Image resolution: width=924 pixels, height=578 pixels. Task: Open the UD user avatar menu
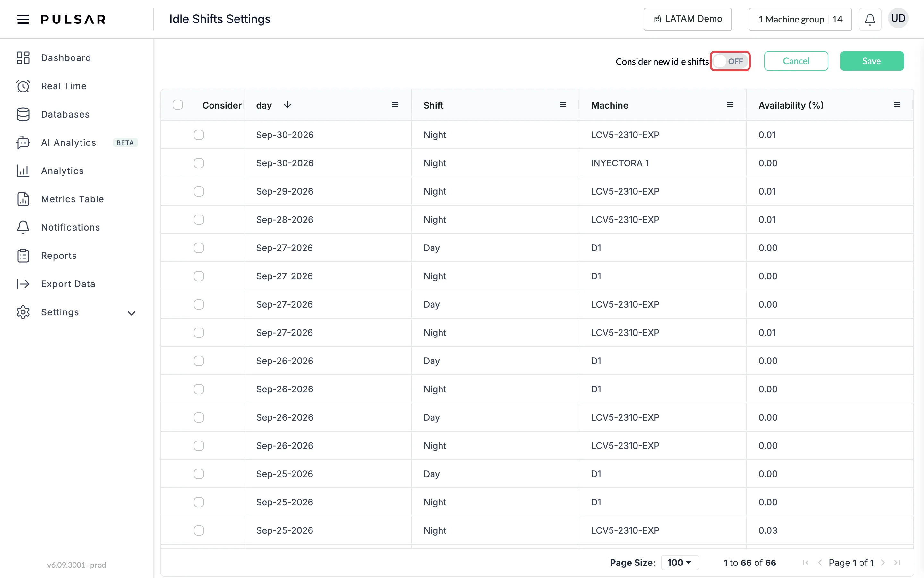898,18
